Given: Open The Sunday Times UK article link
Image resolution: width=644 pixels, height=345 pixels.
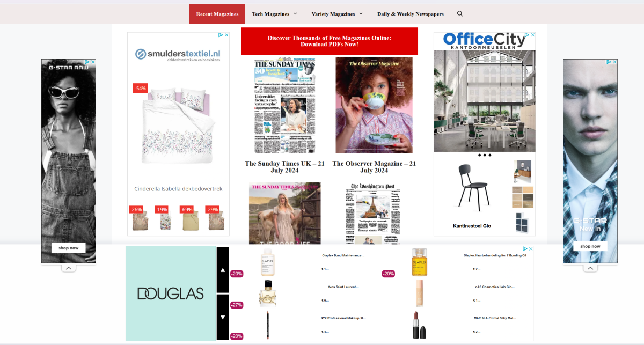Looking at the screenshot, I should pos(284,167).
